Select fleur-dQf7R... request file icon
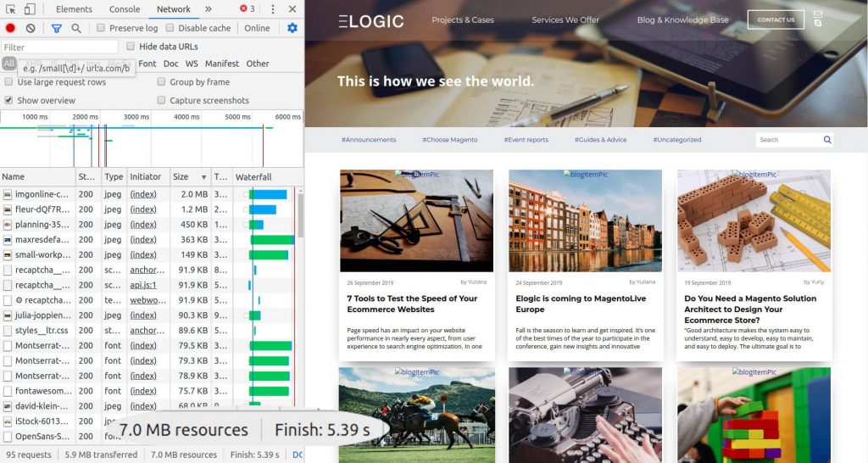Viewport: 868px width, 463px height. (x=7, y=209)
